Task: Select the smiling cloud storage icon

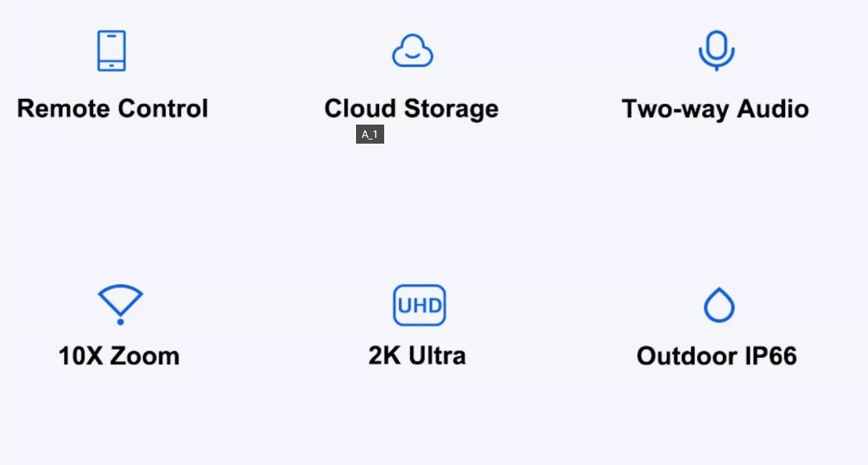Action: 412,51
